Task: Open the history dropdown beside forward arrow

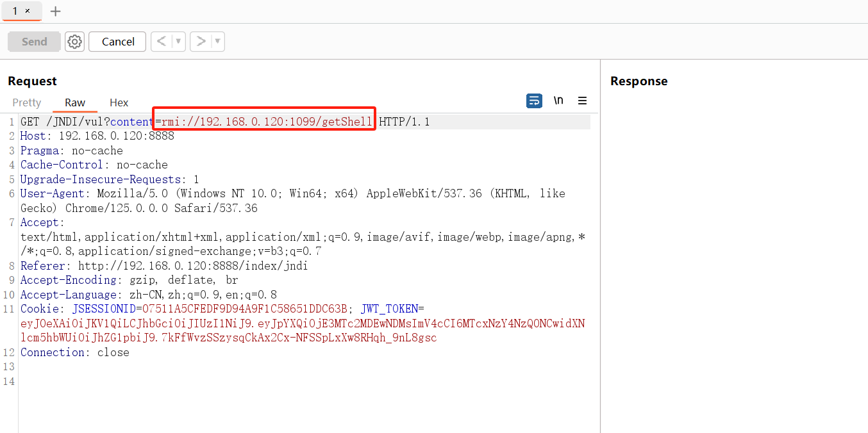Action: click(x=218, y=42)
